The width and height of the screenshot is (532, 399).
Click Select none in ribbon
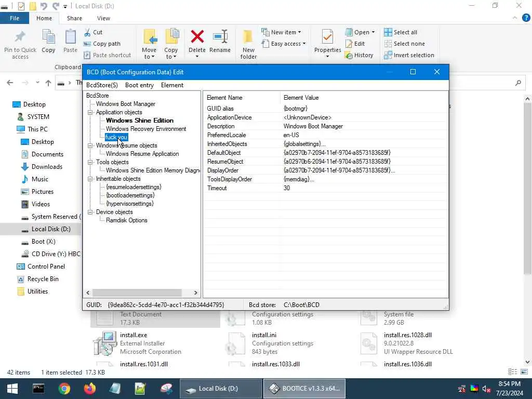click(404, 44)
